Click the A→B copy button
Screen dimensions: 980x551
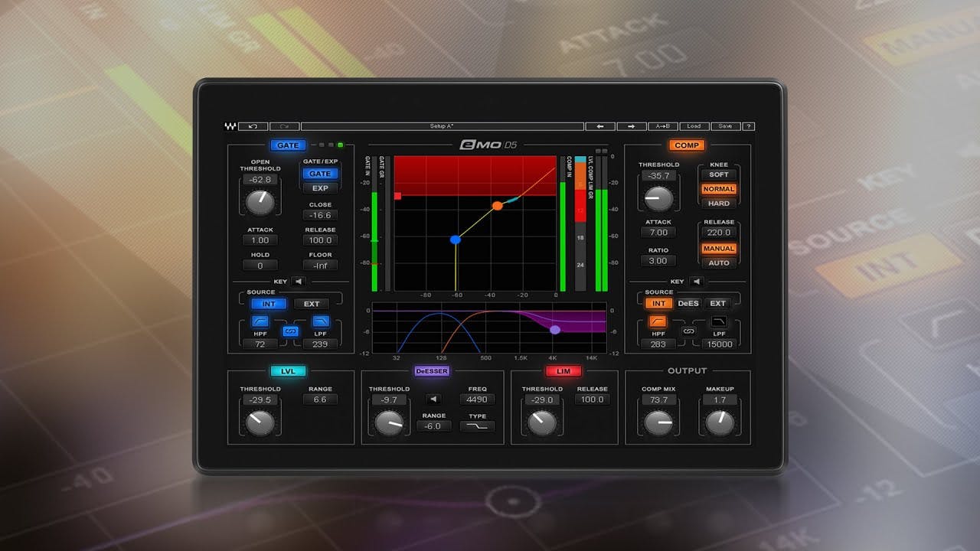pos(663,126)
